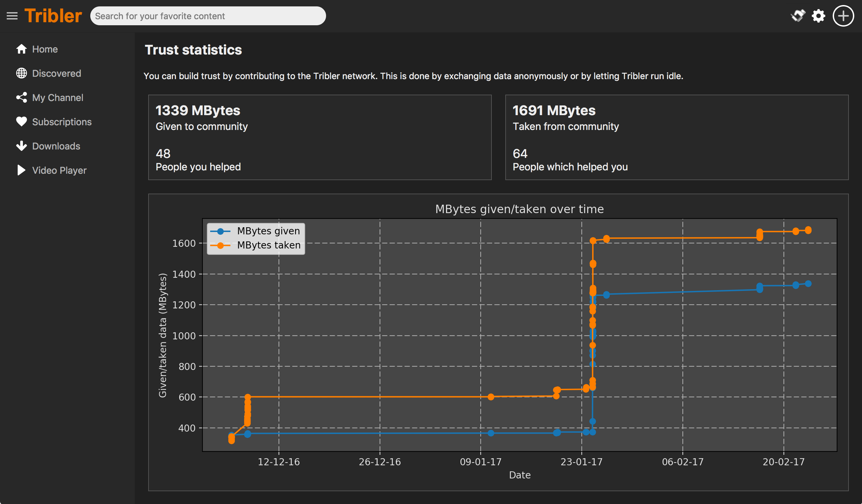Click the Tribler logo text
Image resolution: width=862 pixels, height=504 pixels.
[53, 16]
